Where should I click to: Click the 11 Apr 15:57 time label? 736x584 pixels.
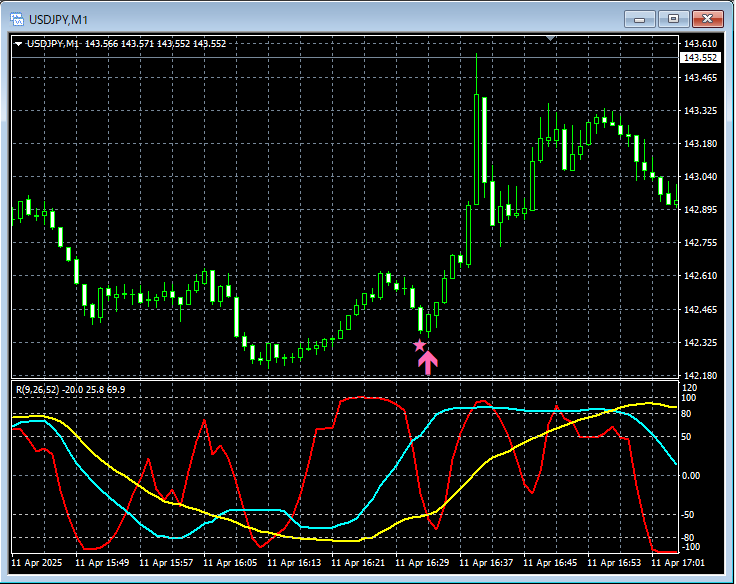click(x=166, y=562)
